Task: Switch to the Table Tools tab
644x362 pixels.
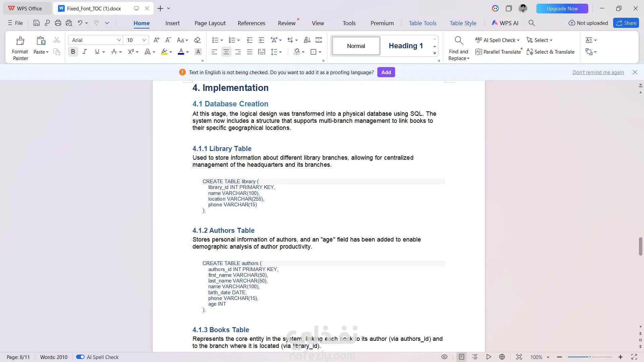Action: [x=423, y=23]
